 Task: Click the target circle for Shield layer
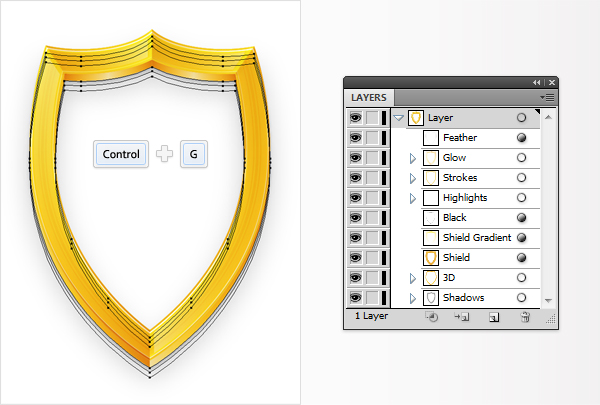(x=521, y=258)
